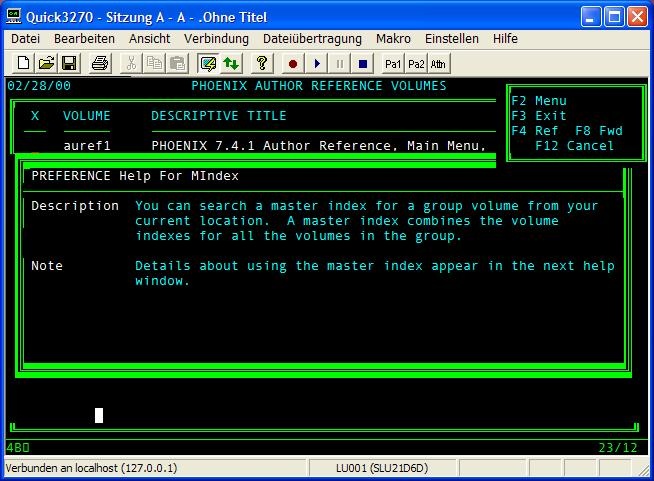The width and height of the screenshot is (654, 481).
Task: Click the Print toolbar icon
Action: 100,63
